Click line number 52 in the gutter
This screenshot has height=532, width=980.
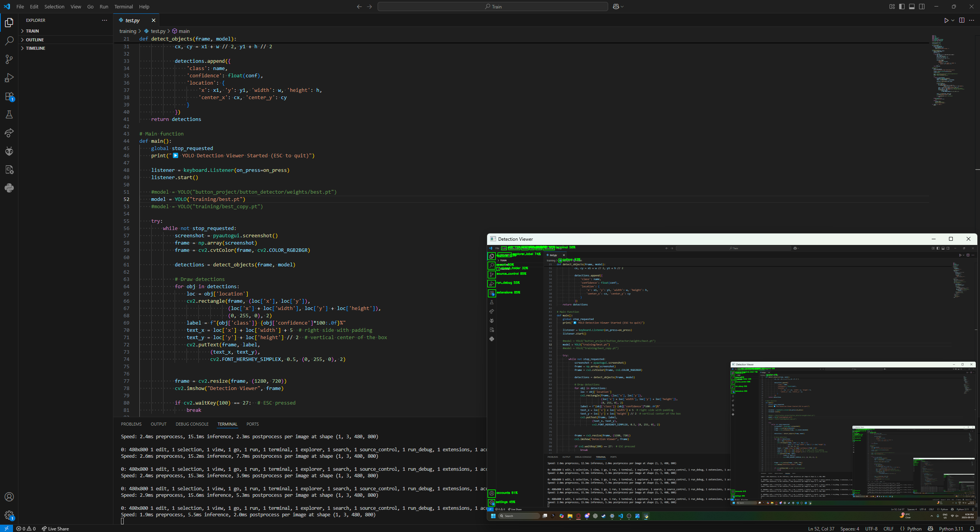[126, 199]
